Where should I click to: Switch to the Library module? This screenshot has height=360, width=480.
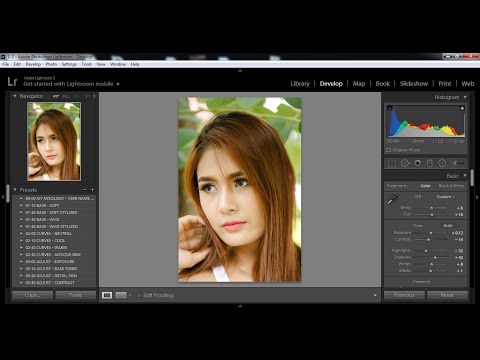[x=300, y=84]
